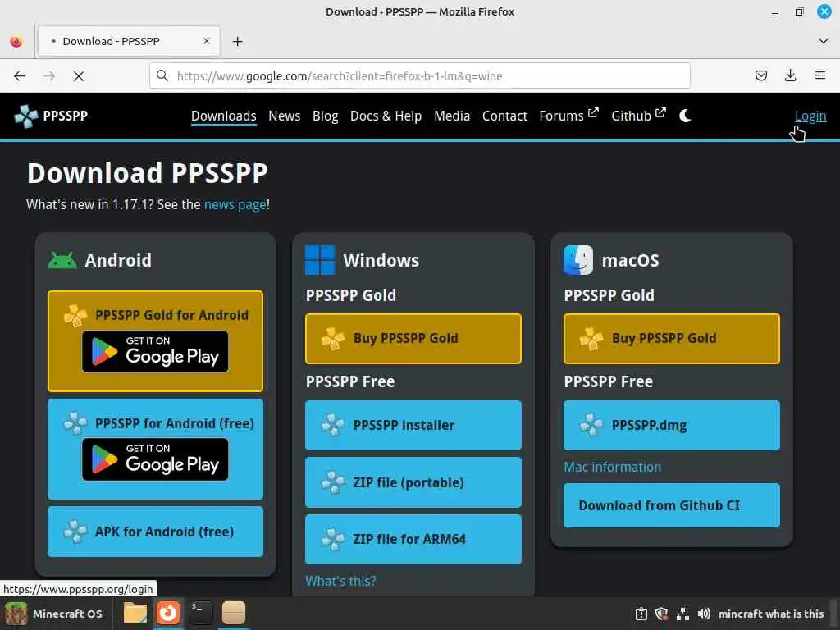Viewport: 840px width, 630px height.
Task: Click the PPSSPP icon on the Windows installer button
Action: click(x=333, y=426)
